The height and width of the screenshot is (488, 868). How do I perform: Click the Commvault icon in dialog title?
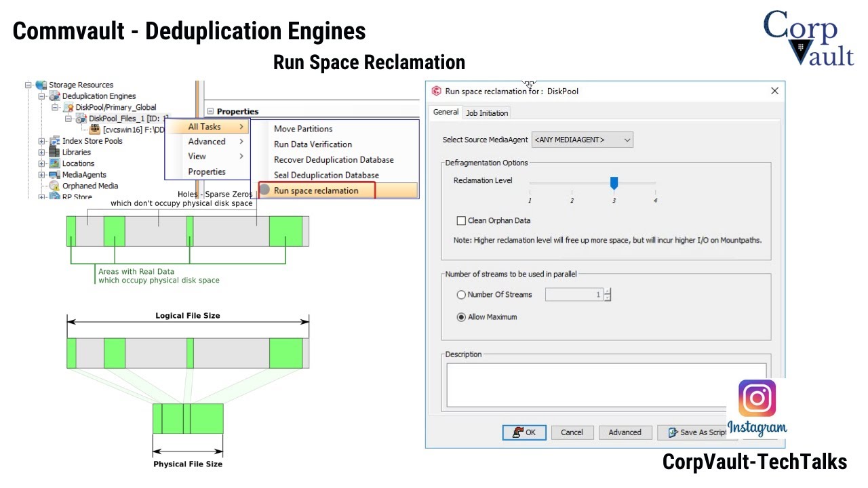click(x=437, y=91)
